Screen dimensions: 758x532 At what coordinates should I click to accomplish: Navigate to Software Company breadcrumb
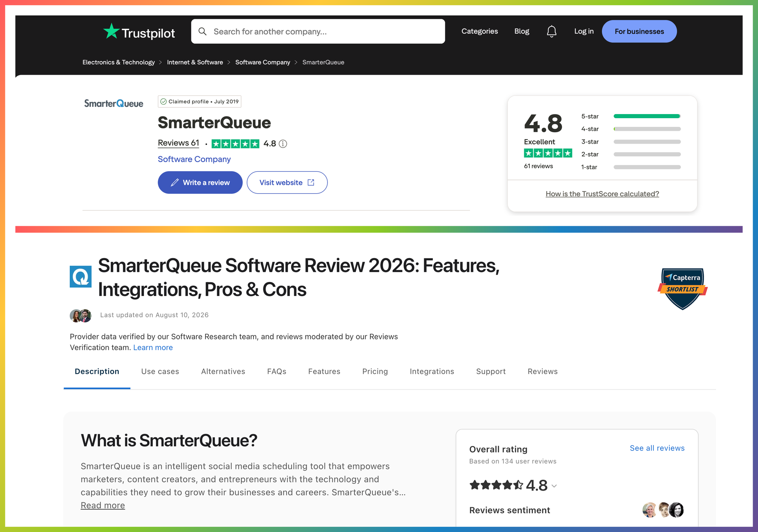pos(263,62)
